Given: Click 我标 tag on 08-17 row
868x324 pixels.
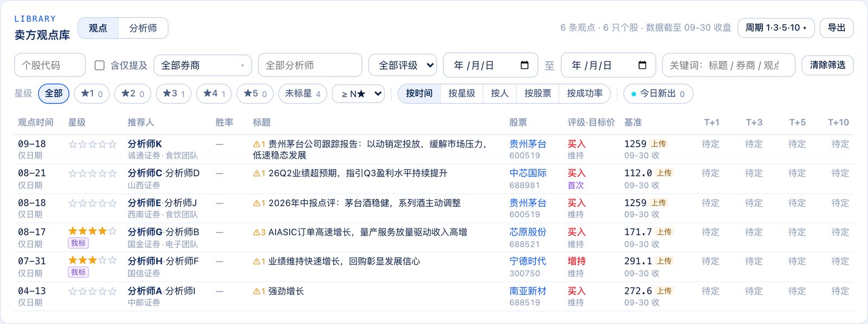Looking at the screenshot, I should pos(78,243).
